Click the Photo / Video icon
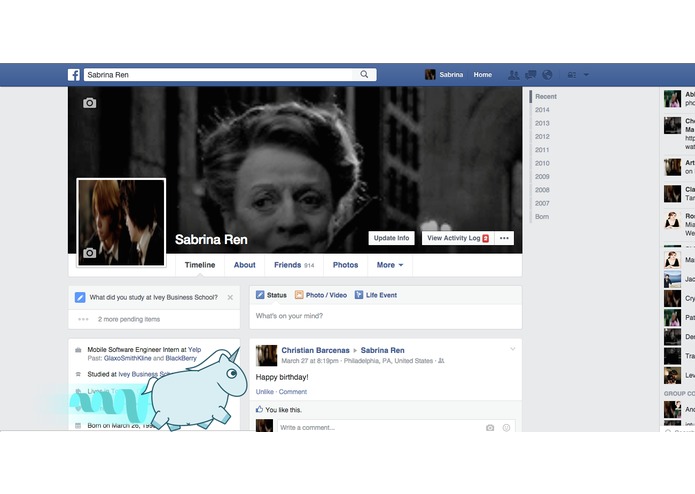Image resolution: width=695 pixels, height=494 pixels. coord(299,295)
